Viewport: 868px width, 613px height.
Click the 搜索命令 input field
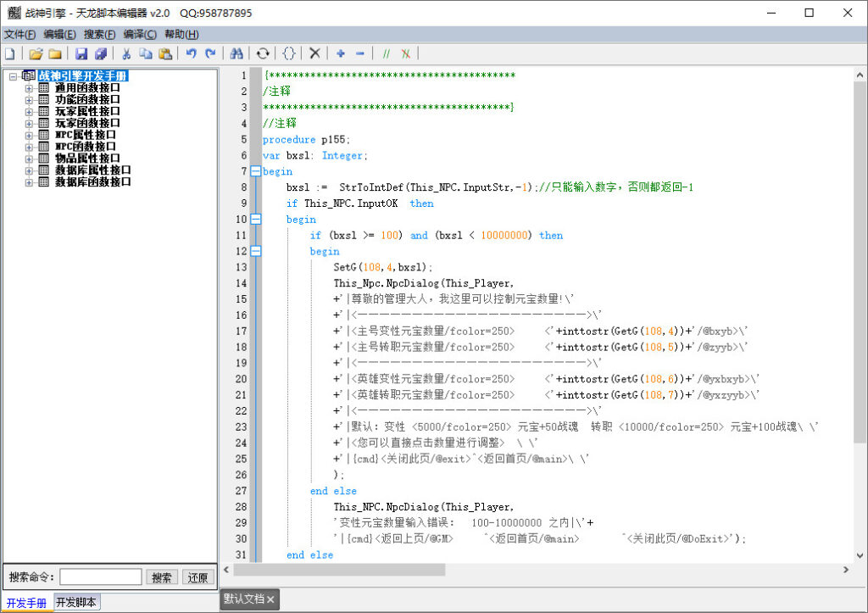(101, 577)
